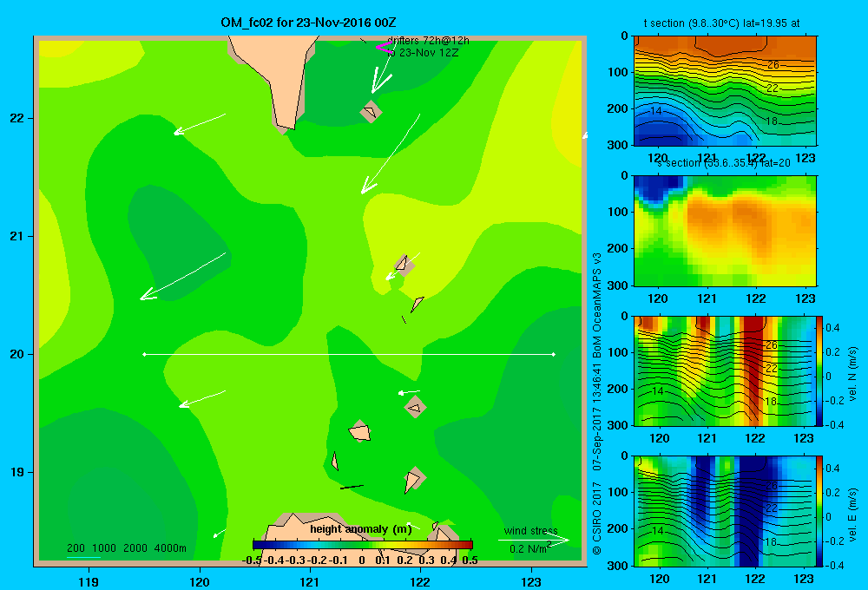
Task: Click the '-0.5' tick on height anomaly scale
Action: [x=252, y=560]
